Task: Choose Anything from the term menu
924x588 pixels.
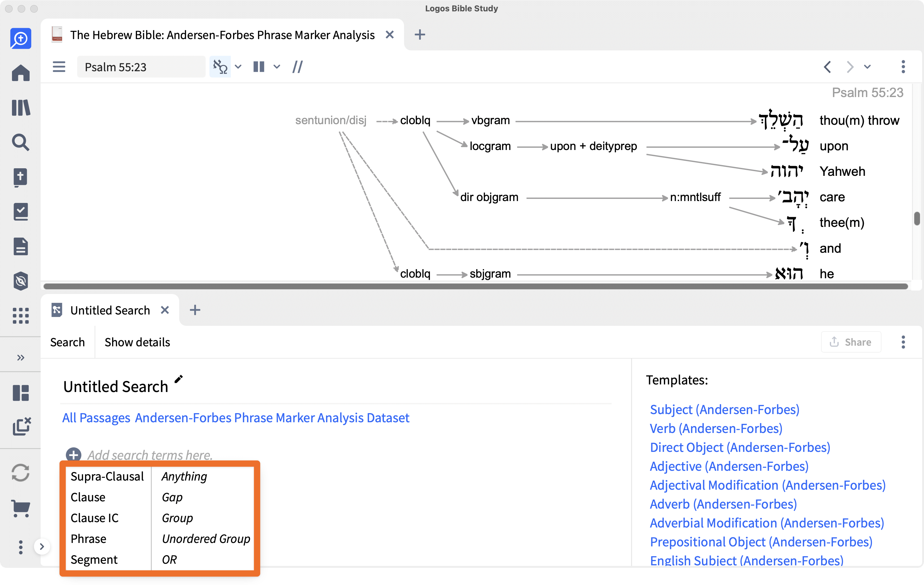Action: [184, 476]
